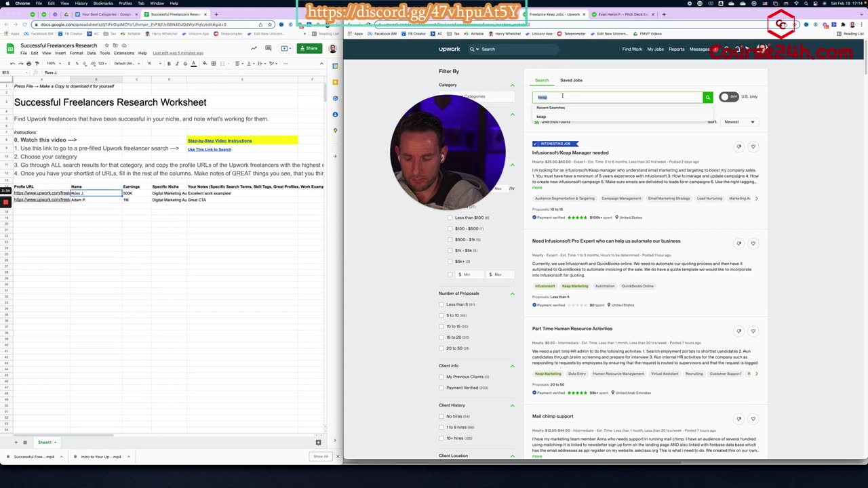The image size is (868, 488).
Task: Toggle strikethrough in Sheets toolbar
Action: coord(185,64)
